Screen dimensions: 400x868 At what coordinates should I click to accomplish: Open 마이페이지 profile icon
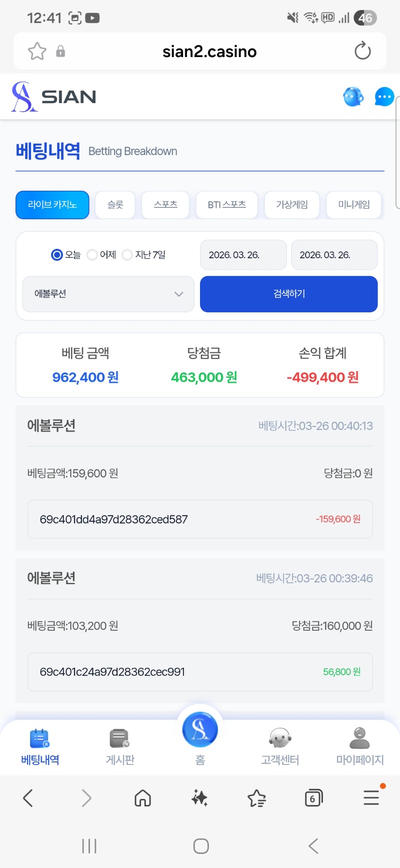[359, 747]
